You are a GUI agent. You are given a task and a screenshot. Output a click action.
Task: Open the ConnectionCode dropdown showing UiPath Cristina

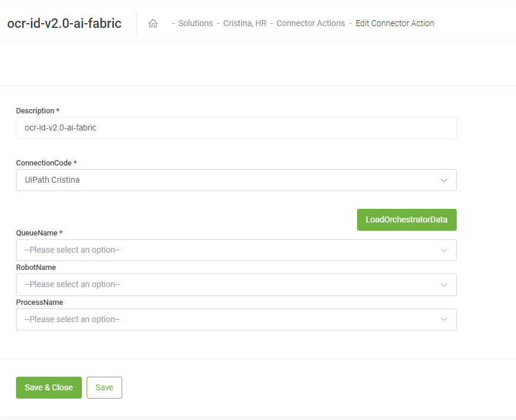click(x=236, y=180)
